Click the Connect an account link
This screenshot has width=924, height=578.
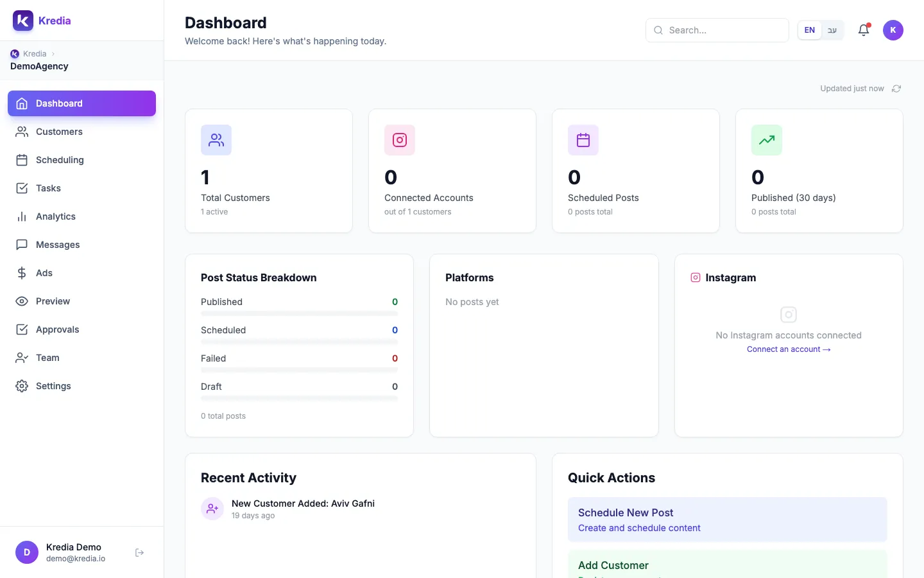789,349
